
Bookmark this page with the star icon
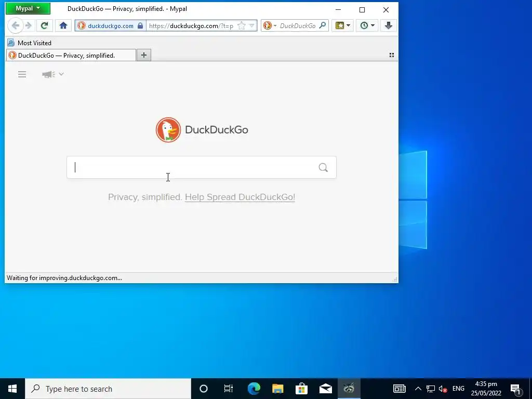click(x=242, y=26)
